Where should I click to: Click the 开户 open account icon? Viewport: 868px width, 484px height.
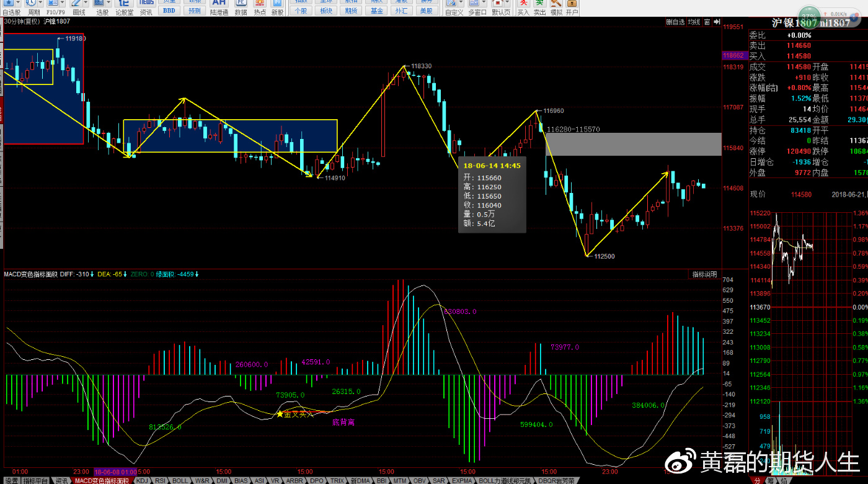tap(572, 4)
